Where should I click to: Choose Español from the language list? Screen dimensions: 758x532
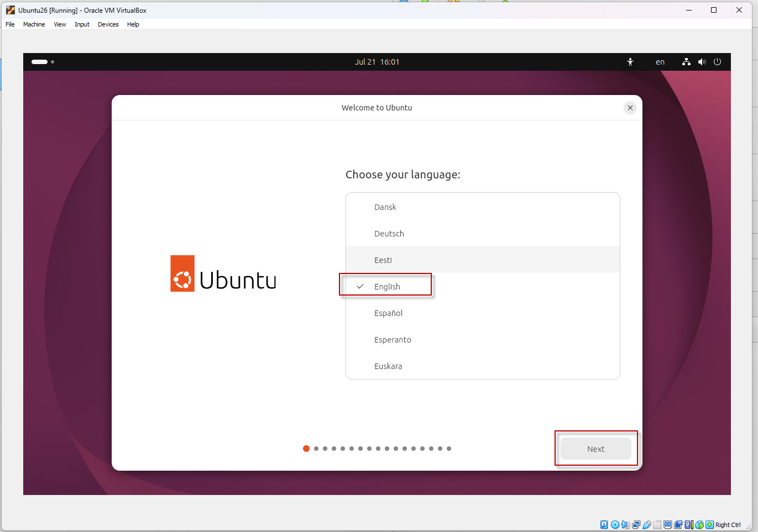(x=483, y=313)
